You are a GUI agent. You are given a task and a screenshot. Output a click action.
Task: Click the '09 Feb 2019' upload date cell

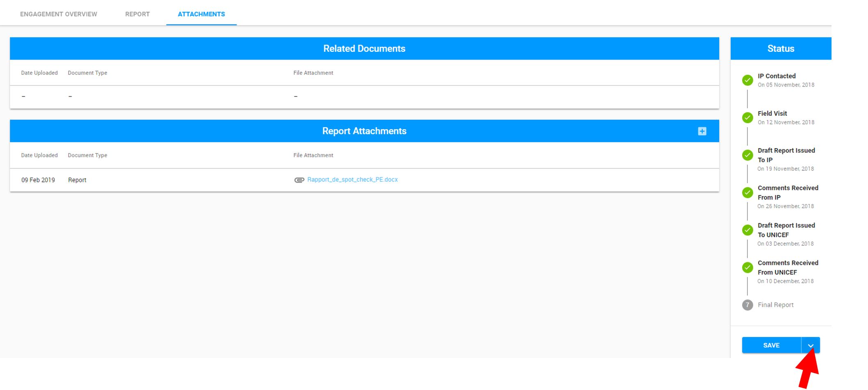(38, 180)
